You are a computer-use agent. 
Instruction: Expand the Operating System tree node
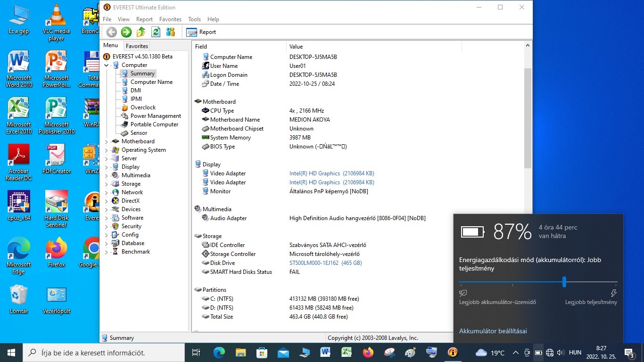point(107,150)
